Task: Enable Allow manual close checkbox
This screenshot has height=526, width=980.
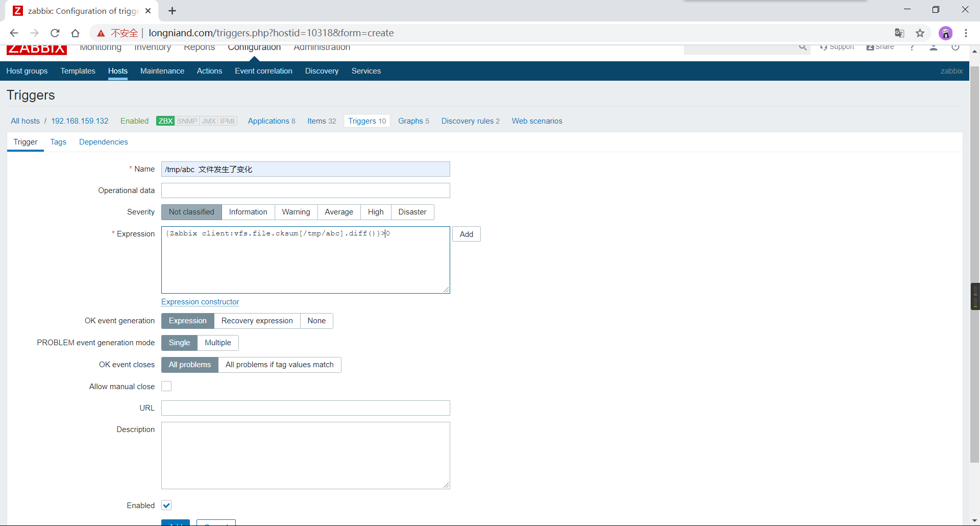Action: 166,386
